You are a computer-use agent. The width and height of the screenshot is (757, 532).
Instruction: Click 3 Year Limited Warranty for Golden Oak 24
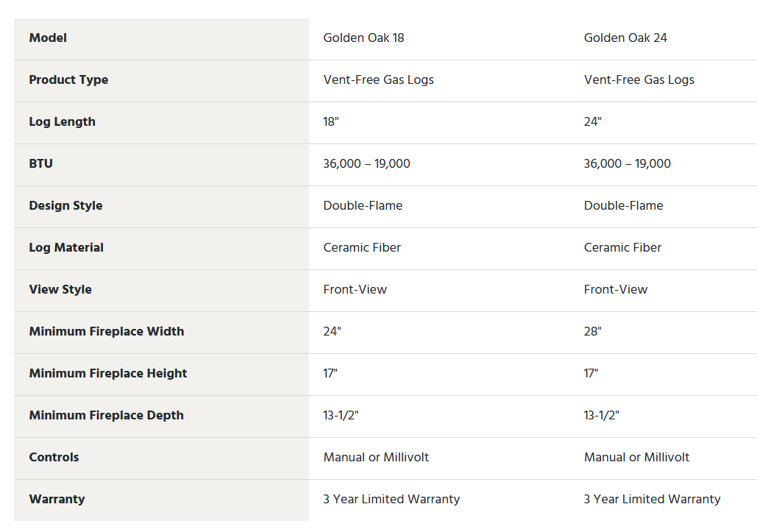pyautogui.click(x=653, y=499)
